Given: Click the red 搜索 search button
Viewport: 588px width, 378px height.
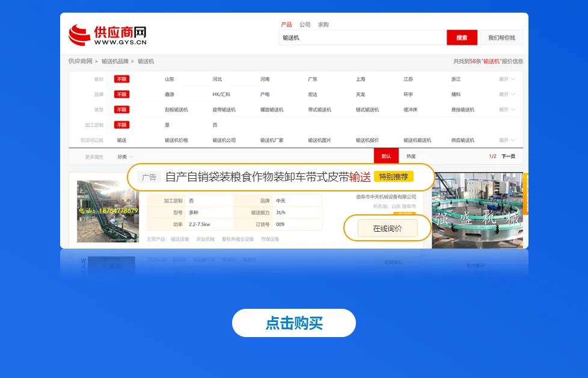Looking at the screenshot, I should tap(462, 37).
